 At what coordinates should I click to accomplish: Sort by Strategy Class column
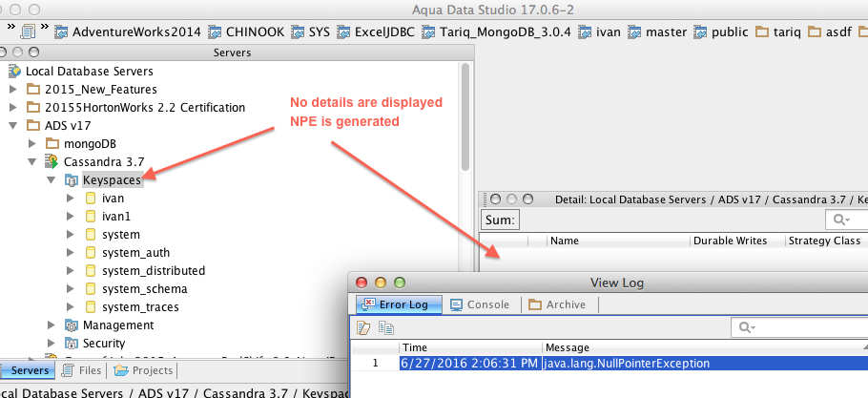coord(826,241)
